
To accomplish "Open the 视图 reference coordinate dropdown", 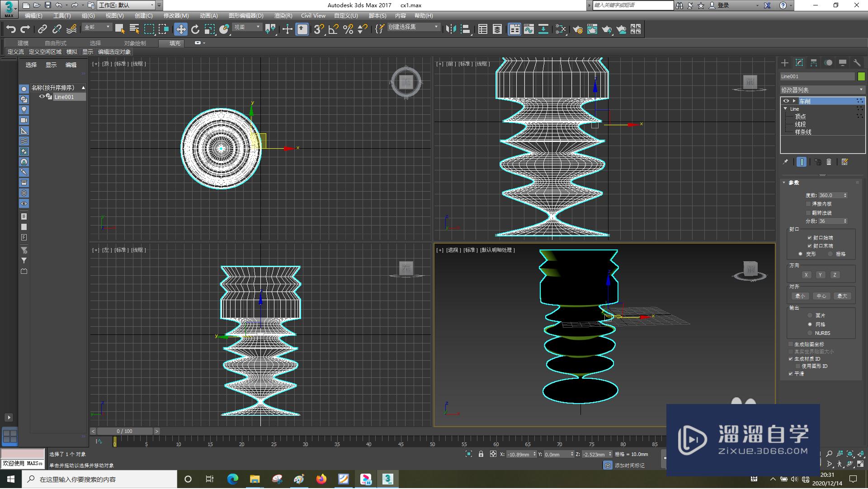I will (247, 28).
